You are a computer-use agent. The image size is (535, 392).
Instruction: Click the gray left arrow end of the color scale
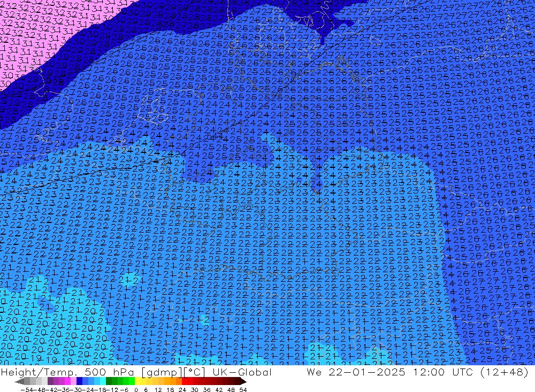[x=19, y=381]
